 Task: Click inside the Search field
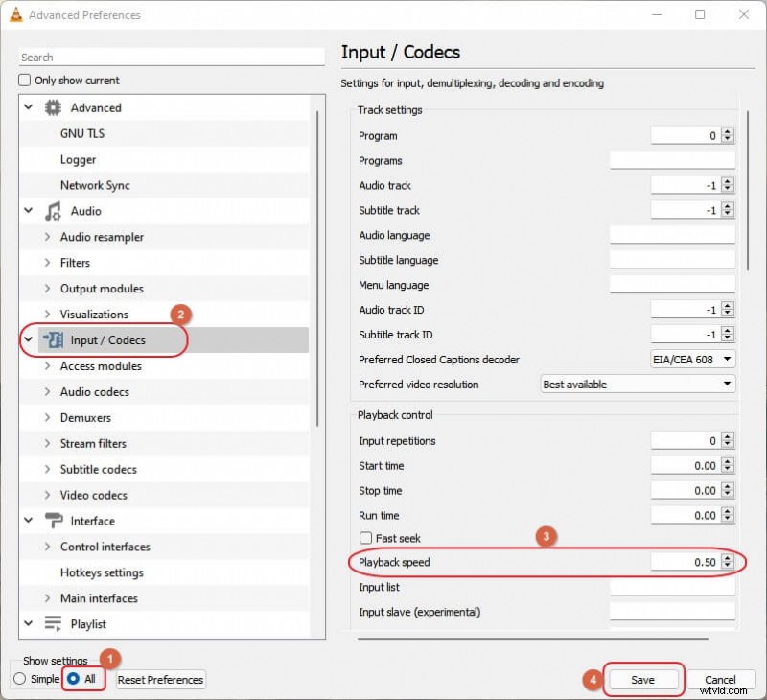click(x=171, y=56)
